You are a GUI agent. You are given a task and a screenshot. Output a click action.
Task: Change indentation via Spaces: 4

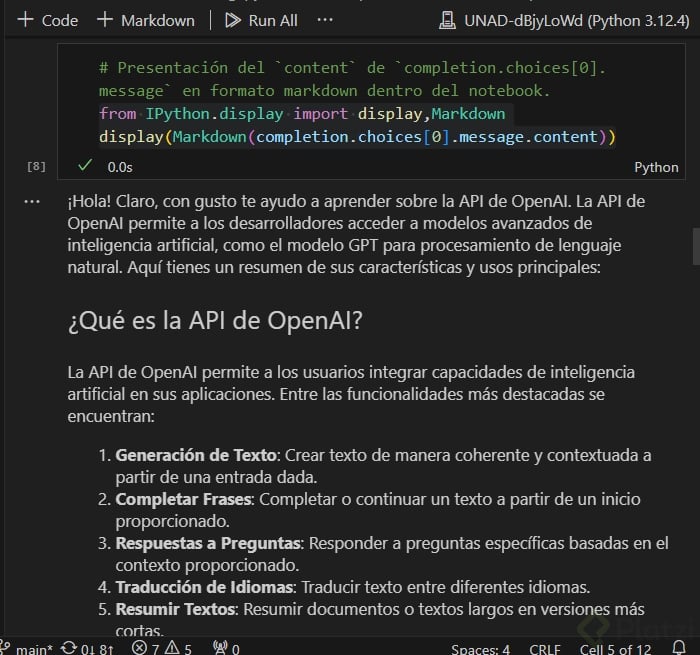click(480, 649)
